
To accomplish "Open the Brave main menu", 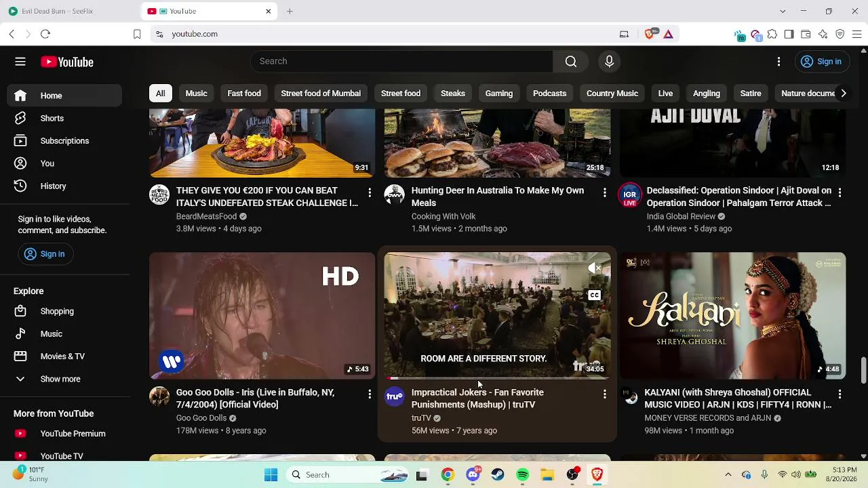I will click(x=856, y=34).
